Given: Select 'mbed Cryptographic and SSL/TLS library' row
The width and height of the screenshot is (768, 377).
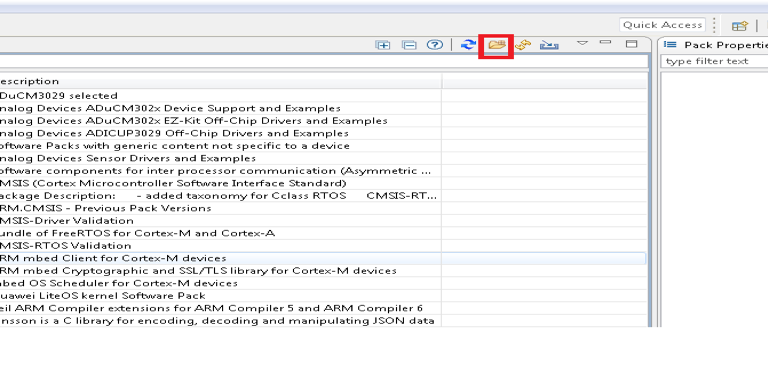Looking at the screenshot, I should (x=323, y=271).
